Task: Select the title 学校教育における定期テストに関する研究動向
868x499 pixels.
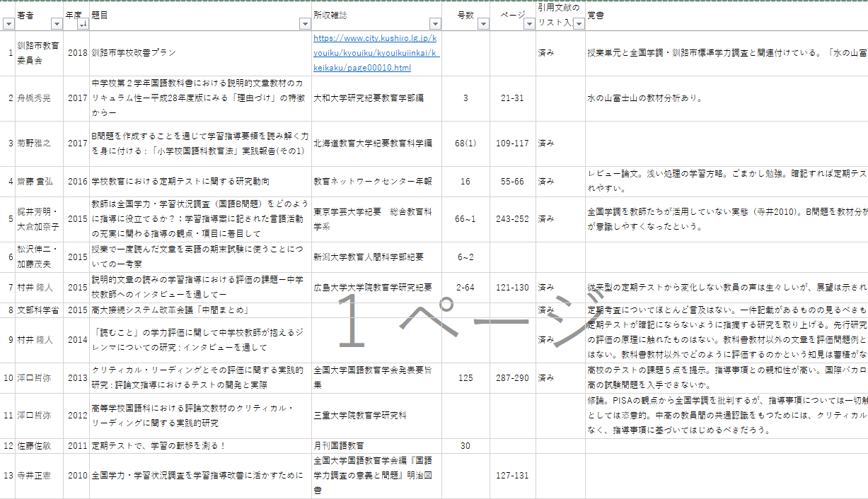Action: (x=201, y=182)
